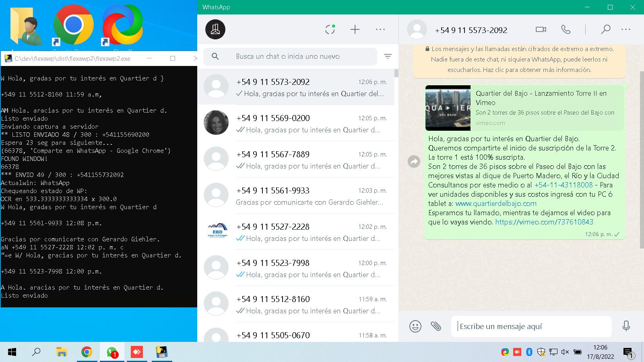Open the conversation three-dot options menu
Image resolution: width=644 pixels, height=362 pixels.
click(x=626, y=29)
